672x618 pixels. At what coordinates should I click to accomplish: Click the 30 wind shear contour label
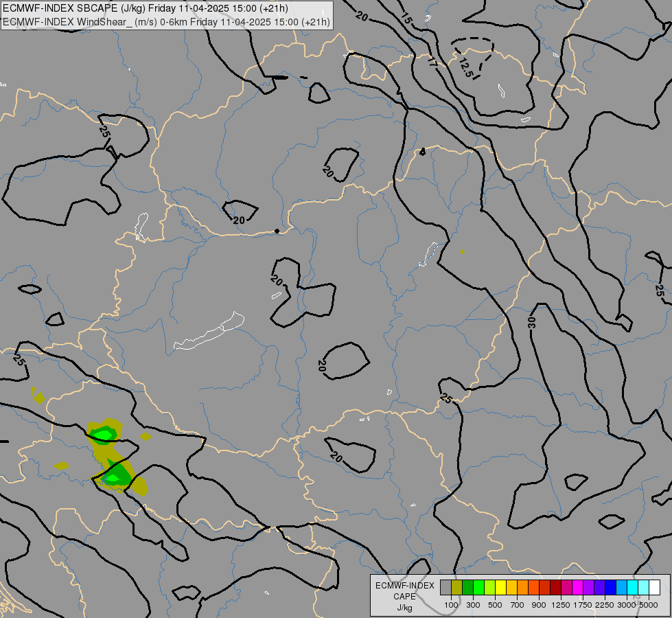click(x=531, y=323)
